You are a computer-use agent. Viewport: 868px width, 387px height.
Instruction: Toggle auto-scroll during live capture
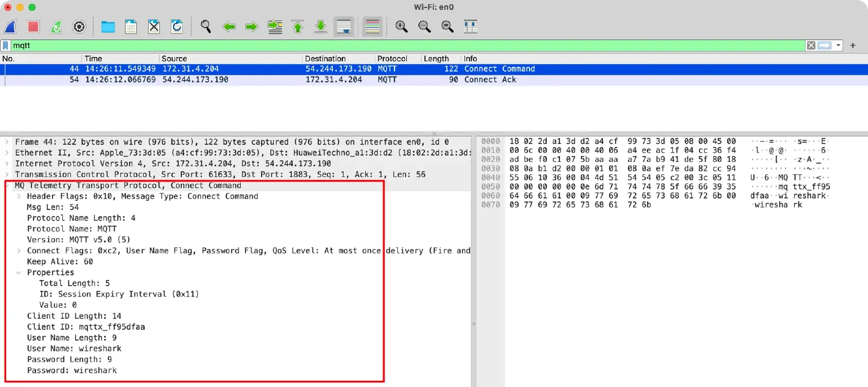[x=344, y=27]
